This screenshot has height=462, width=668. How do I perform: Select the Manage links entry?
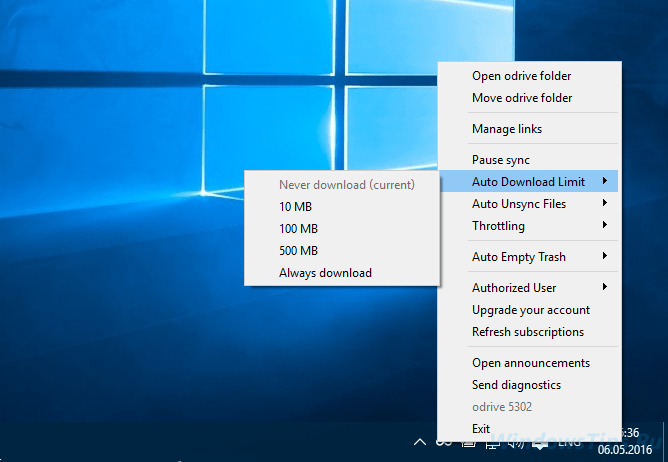[x=528, y=129]
